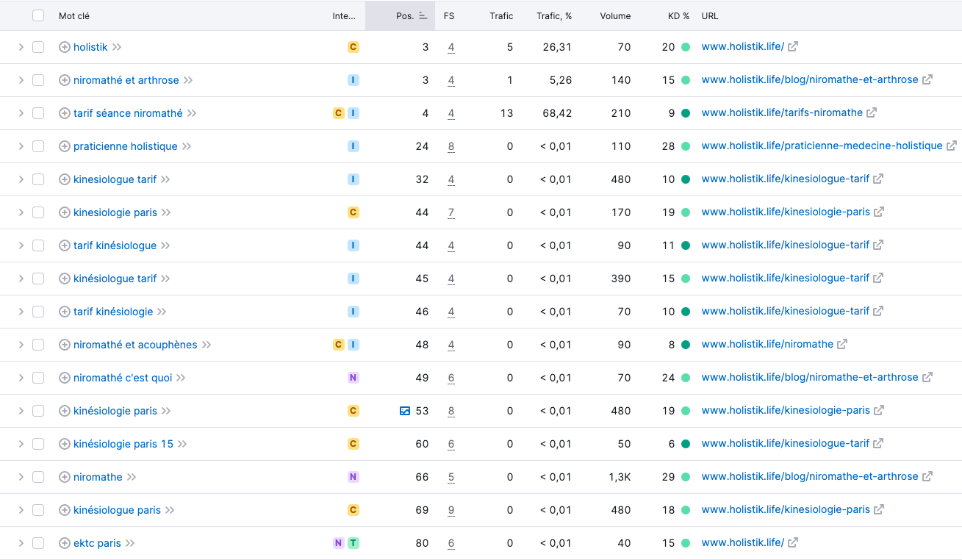Click Informational badge in praticienne holistique row
This screenshot has height=560, width=962.
[353, 146]
